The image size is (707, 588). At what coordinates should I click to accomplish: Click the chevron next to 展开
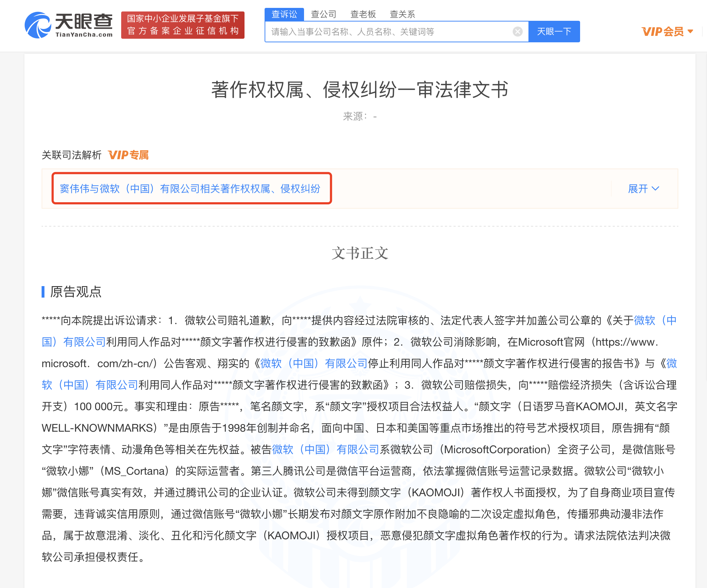[655, 189]
